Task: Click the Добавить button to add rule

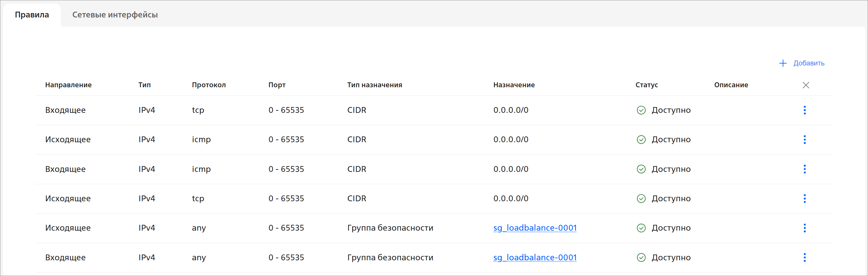Action: [808, 63]
